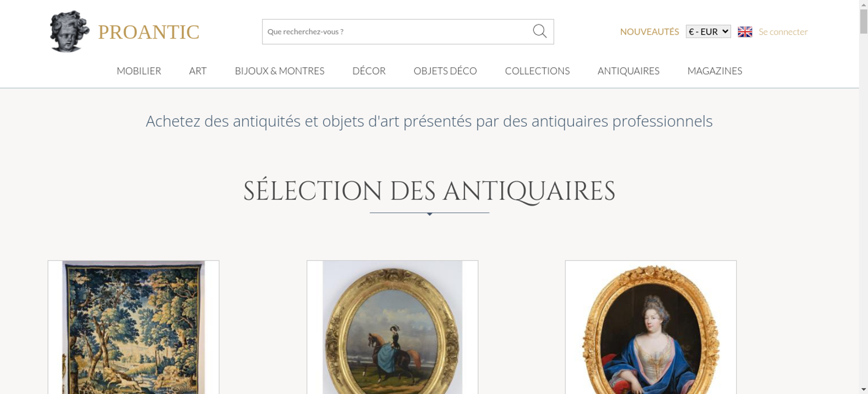Go to the Antiquaires section
Viewport: 868px width, 394px height.
click(628, 71)
